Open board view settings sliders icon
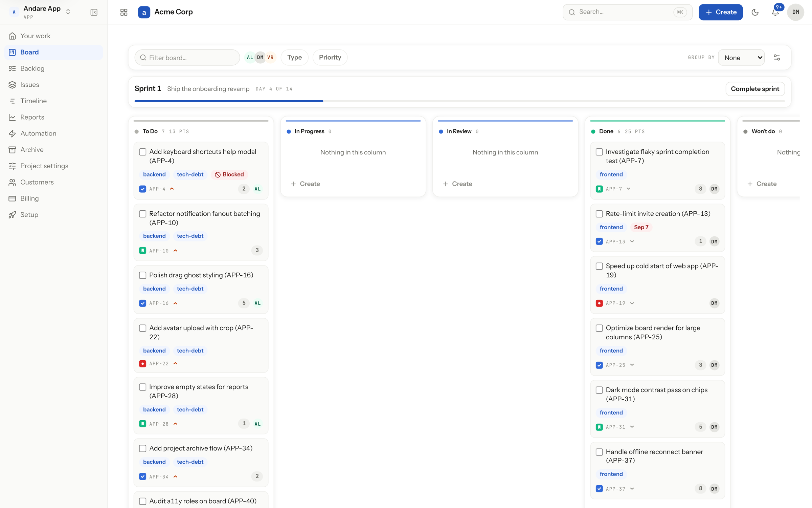This screenshot has height=508, width=812. (x=777, y=58)
